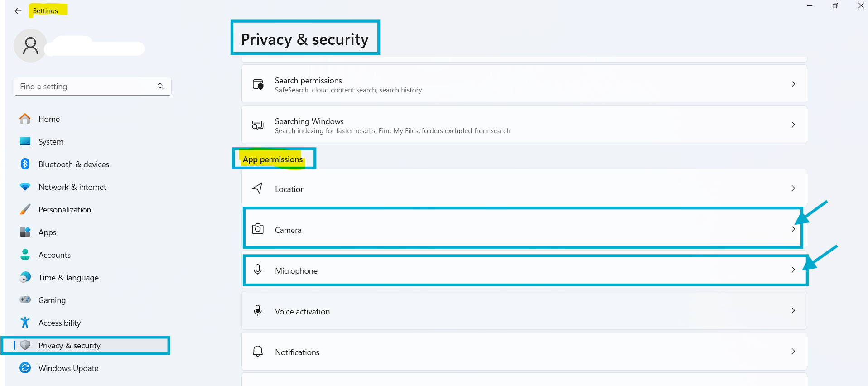Open the Voice activation row label
The height and width of the screenshot is (386, 868).
302,312
